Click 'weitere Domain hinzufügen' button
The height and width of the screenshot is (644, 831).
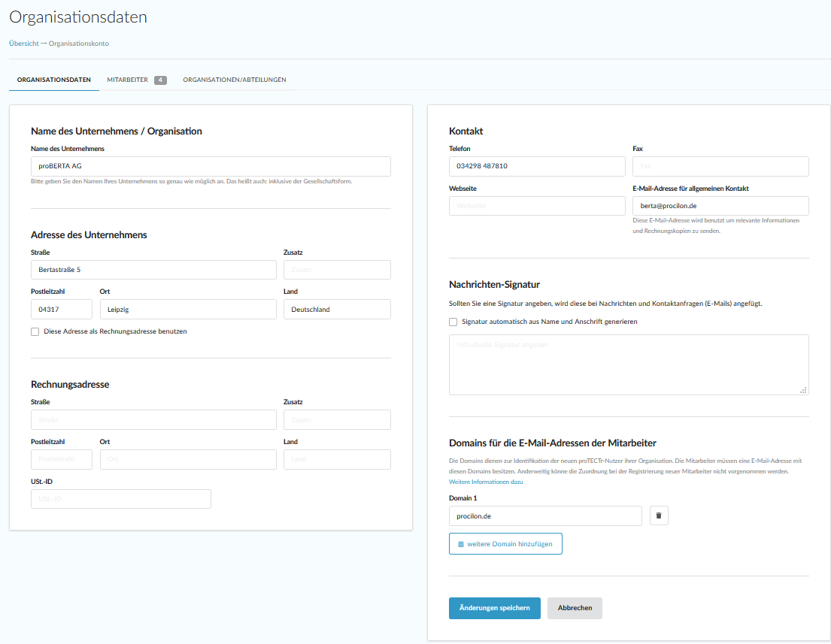[505, 543]
